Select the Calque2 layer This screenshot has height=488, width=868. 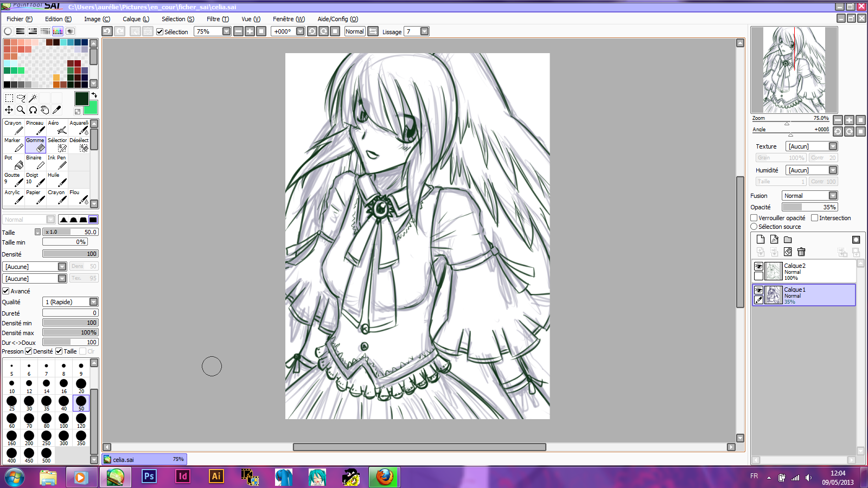804,271
